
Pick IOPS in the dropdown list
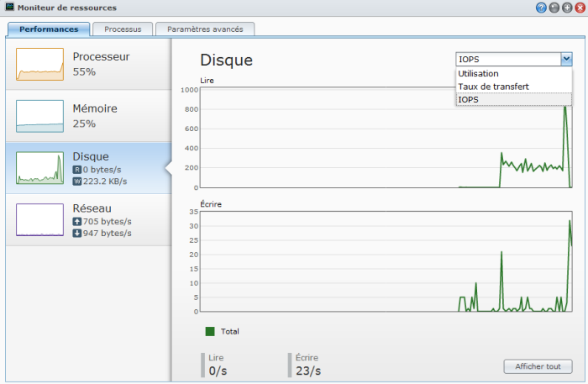pyautogui.click(x=469, y=99)
